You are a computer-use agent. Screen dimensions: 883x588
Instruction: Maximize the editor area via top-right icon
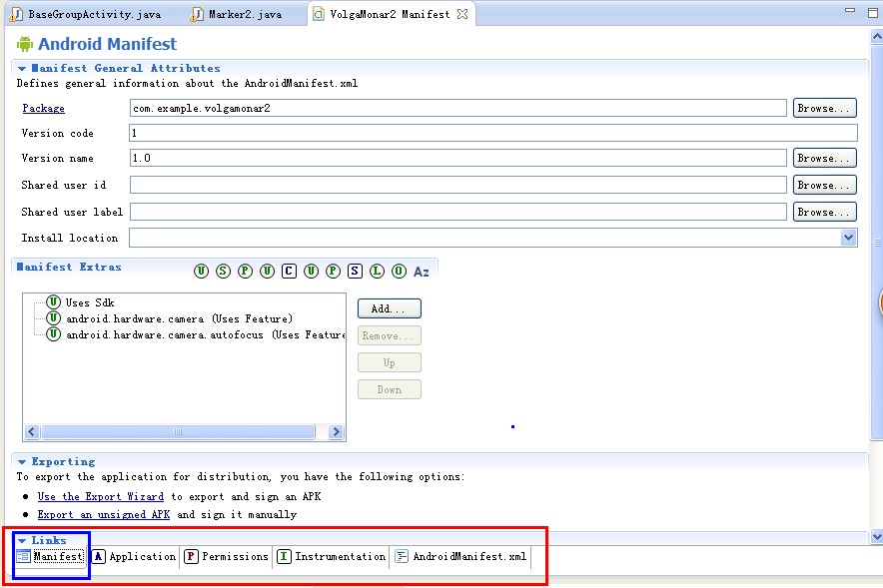[873, 12]
